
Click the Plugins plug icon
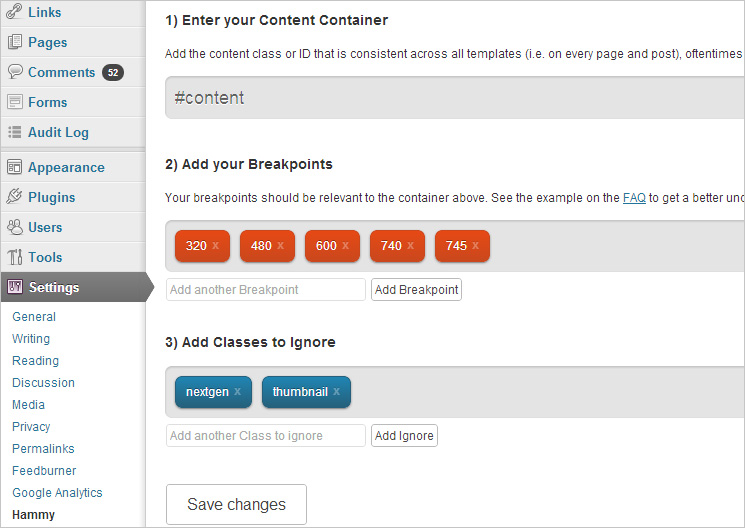[x=15, y=196]
